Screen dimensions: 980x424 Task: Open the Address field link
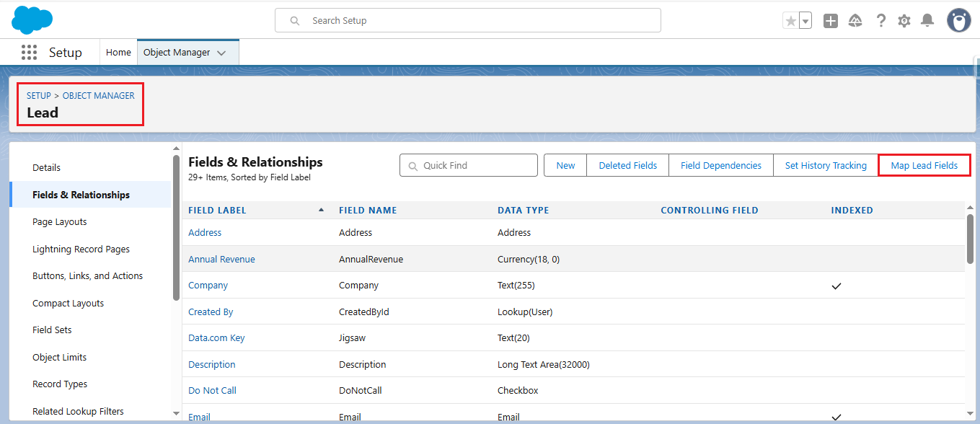pos(205,232)
